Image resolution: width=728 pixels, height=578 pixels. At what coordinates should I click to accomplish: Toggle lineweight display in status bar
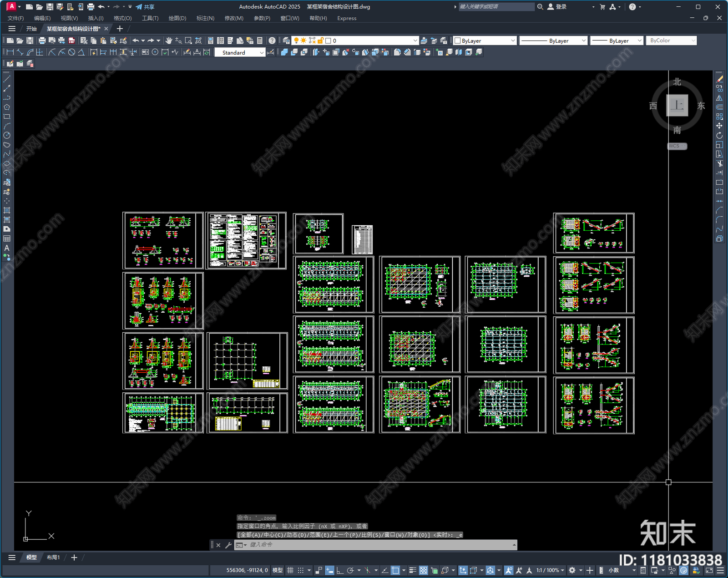coord(413,570)
